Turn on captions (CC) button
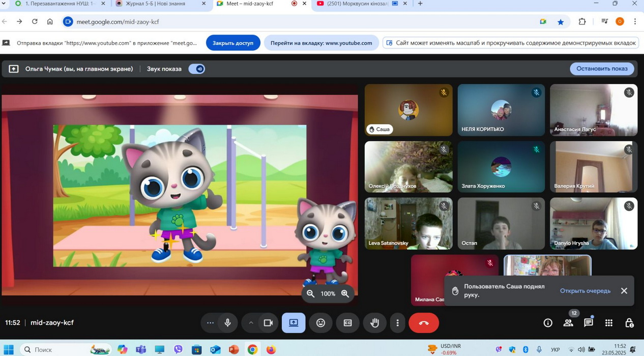This screenshot has height=356, width=644. click(x=347, y=323)
